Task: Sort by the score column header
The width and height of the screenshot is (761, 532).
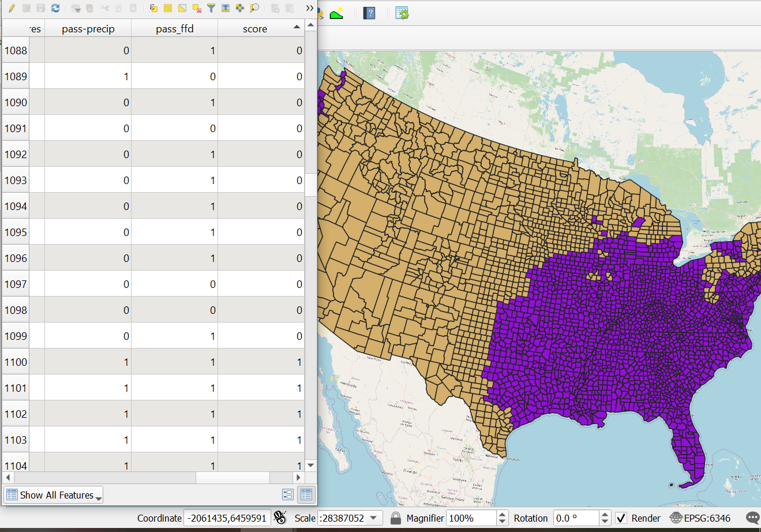Action: click(255, 29)
